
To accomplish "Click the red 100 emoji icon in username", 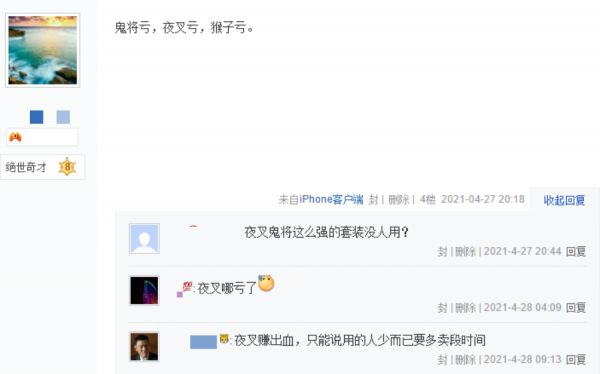I will (187, 286).
